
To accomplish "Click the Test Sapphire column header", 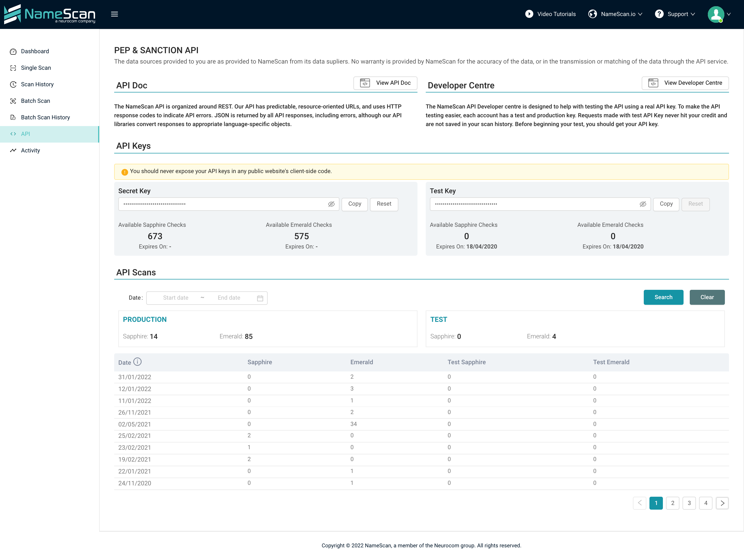I will pos(467,362).
